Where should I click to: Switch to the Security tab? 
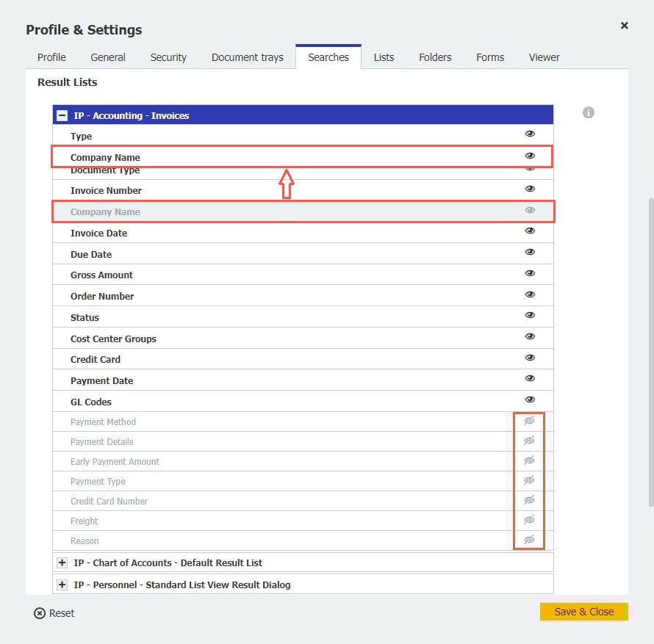pos(168,57)
